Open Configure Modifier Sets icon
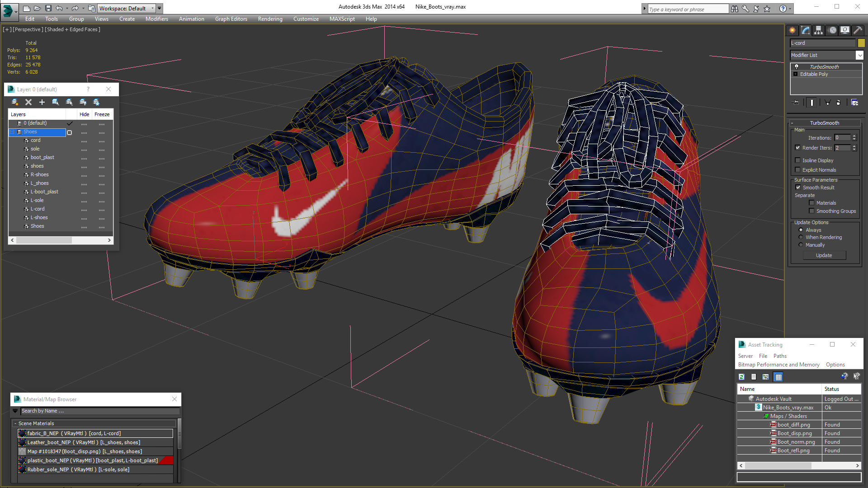The image size is (868, 488). [854, 103]
